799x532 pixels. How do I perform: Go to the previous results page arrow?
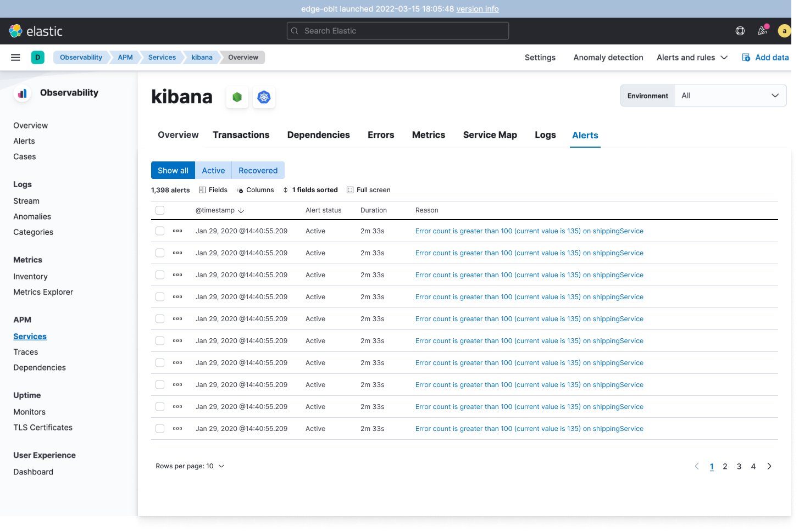(x=697, y=466)
